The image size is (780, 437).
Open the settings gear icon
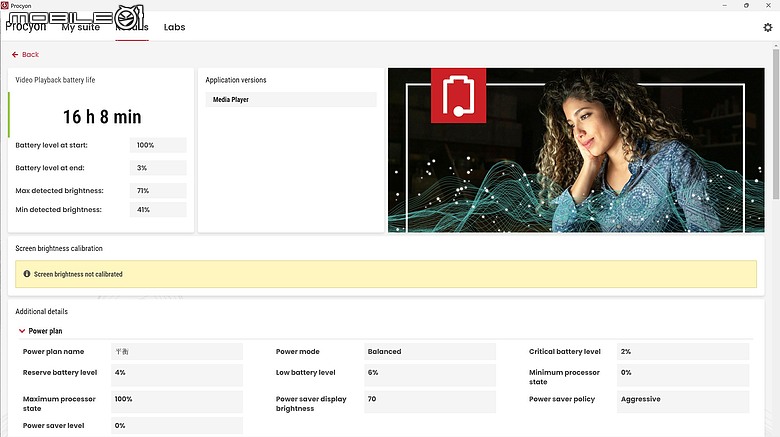click(x=768, y=27)
